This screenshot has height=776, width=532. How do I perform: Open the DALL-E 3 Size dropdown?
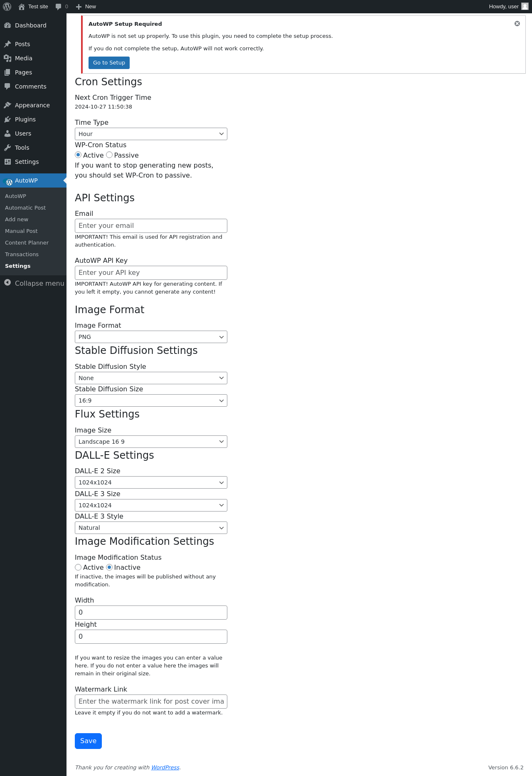pyautogui.click(x=151, y=505)
